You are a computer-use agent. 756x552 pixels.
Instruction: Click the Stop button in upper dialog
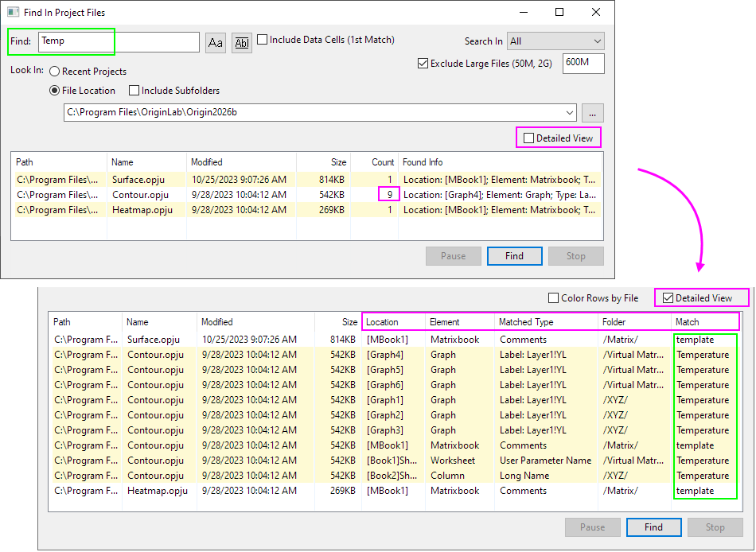click(x=575, y=256)
